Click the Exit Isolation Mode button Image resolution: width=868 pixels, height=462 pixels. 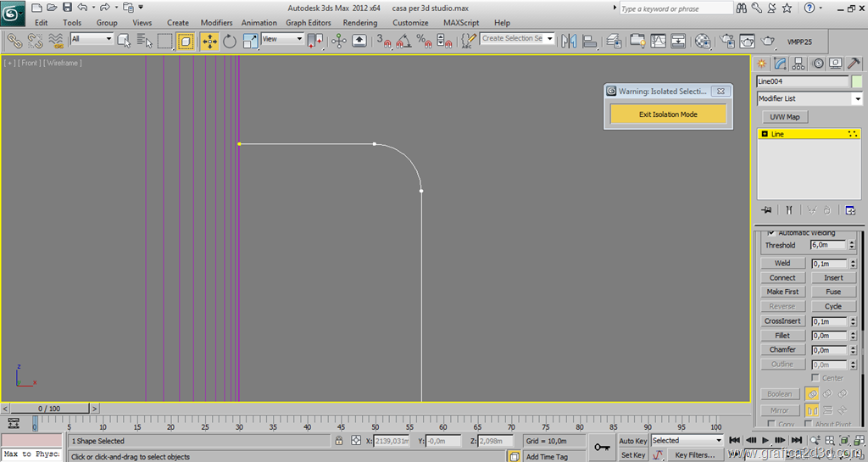click(668, 114)
